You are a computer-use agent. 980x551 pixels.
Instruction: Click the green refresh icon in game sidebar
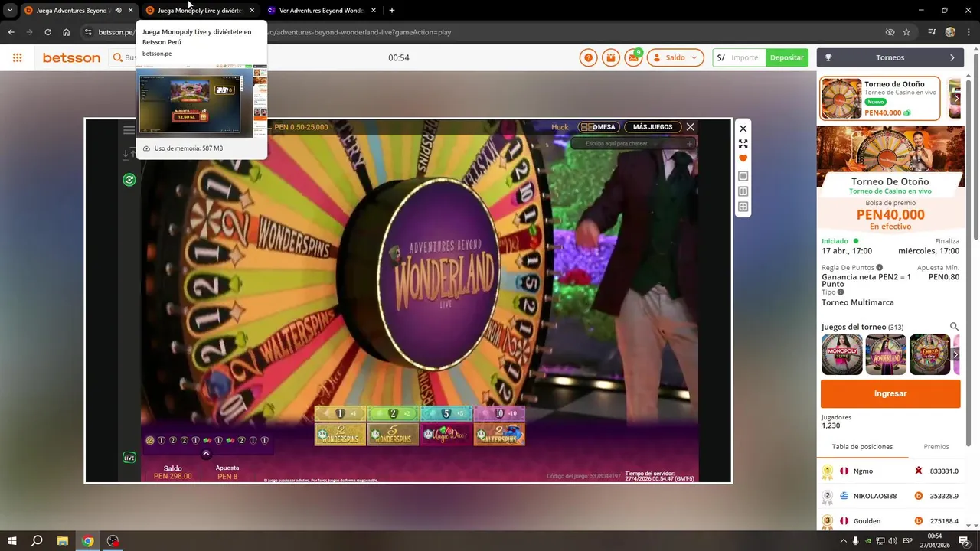(x=129, y=180)
